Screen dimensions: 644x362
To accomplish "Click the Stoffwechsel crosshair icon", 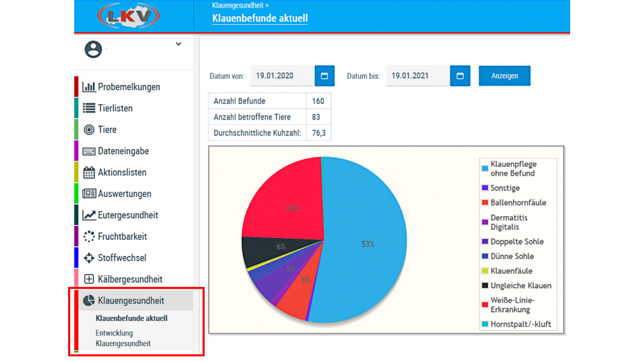I will 89,258.
